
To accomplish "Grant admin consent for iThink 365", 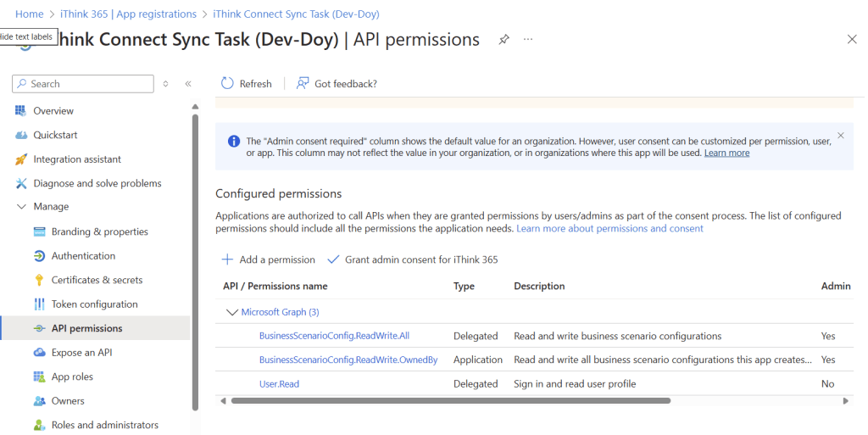I will 420,259.
